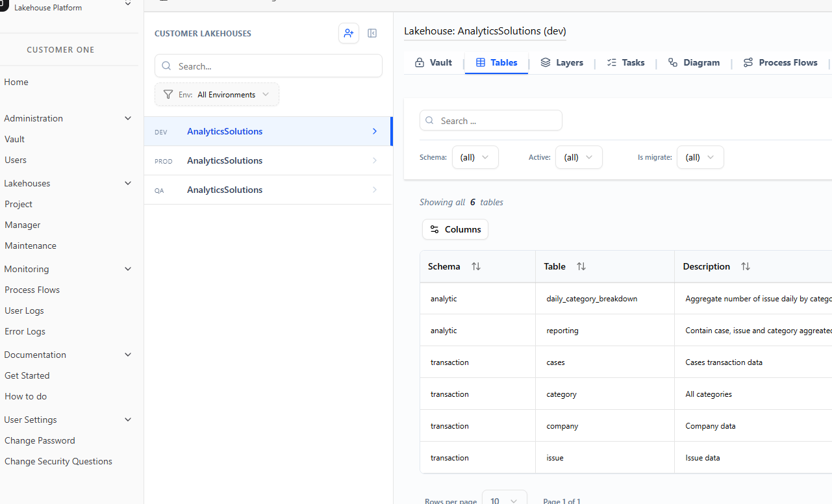
Task: Open the Is migrate filter dropdown
Action: point(700,157)
